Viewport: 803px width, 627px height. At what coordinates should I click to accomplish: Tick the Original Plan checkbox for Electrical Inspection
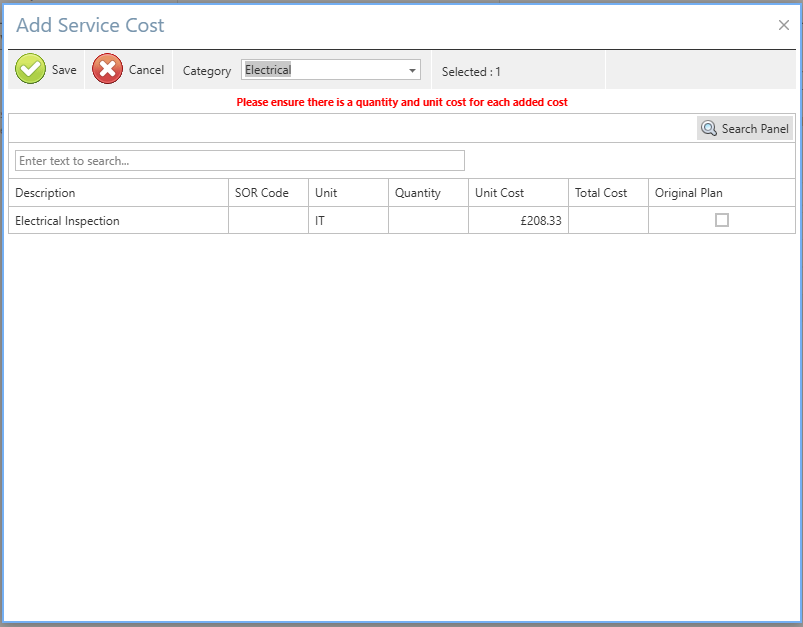point(722,220)
